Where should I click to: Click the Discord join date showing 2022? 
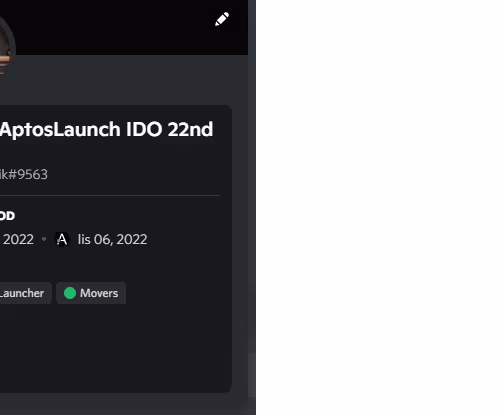(x=17, y=239)
